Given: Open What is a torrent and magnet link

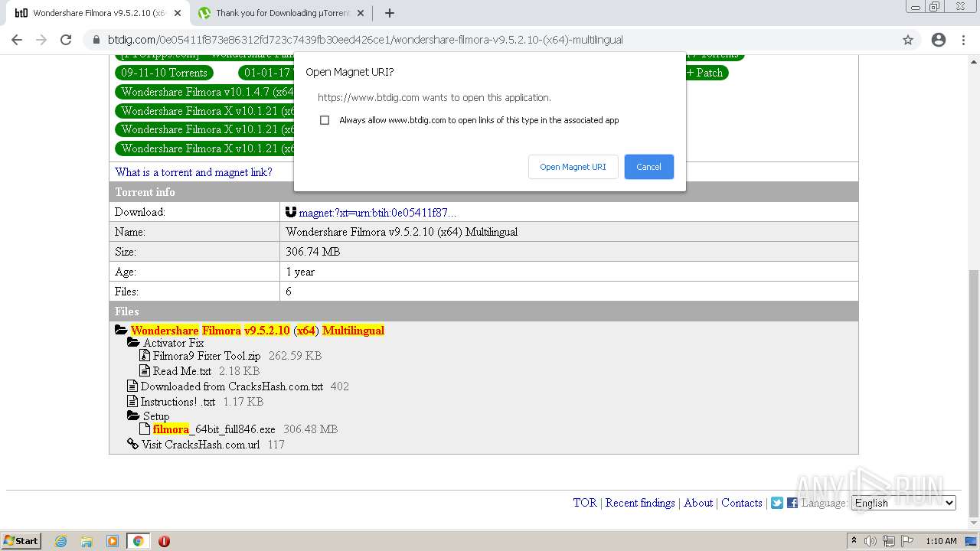Looking at the screenshot, I should coord(194,172).
